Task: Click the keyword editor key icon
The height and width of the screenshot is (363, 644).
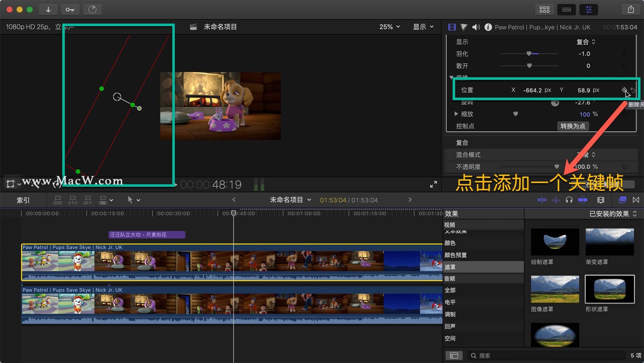Action: [x=70, y=9]
